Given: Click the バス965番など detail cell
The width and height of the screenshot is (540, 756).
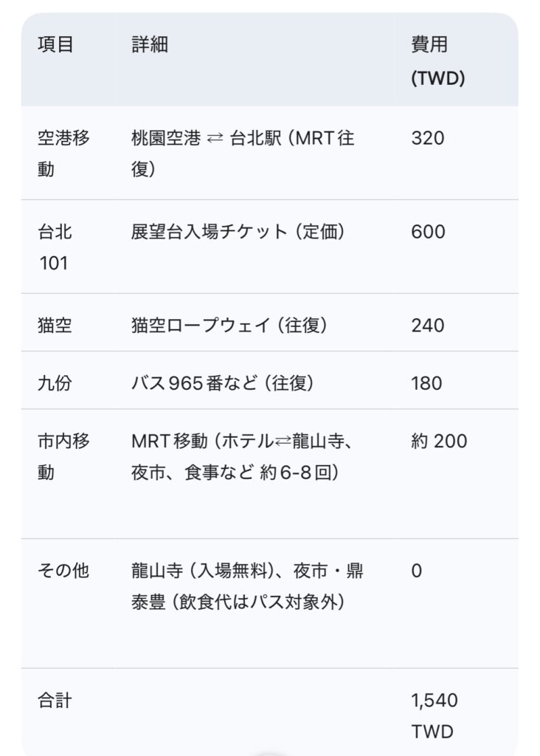Looking at the screenshot, I should pos(222,383).
